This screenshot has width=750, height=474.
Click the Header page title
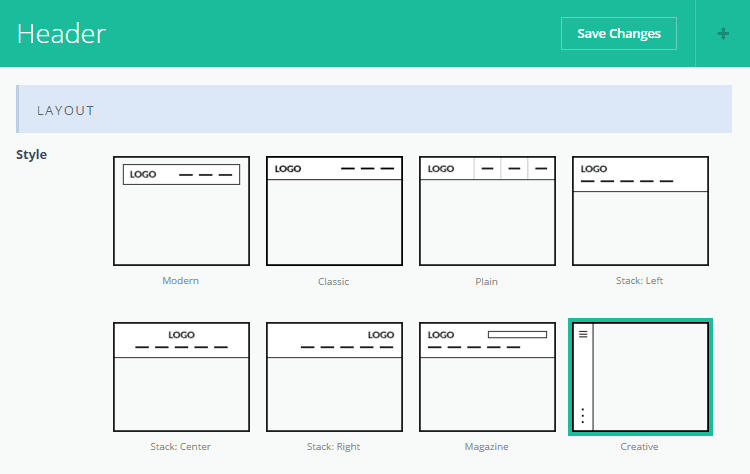tap(61, 33)
